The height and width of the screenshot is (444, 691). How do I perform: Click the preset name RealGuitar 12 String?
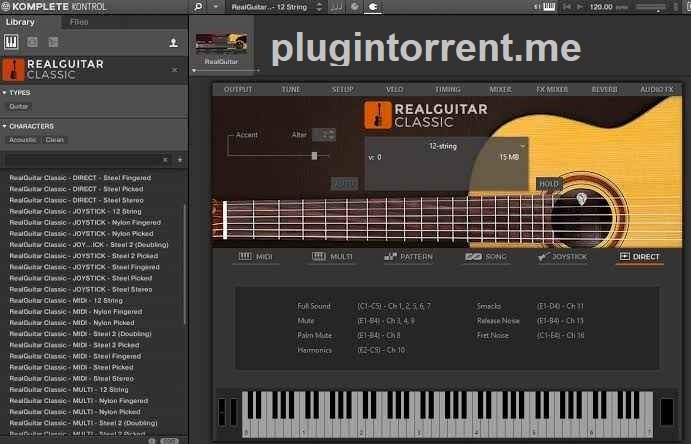click(269, 7)
